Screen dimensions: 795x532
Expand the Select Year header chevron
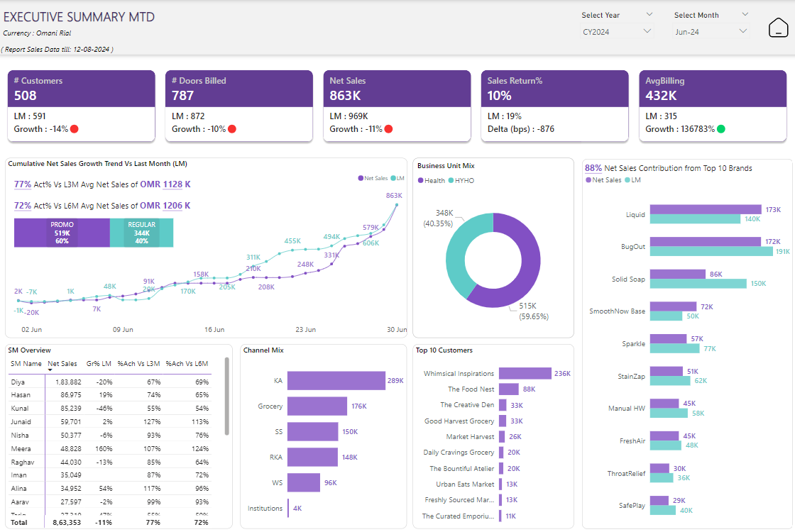tap(649, 15)
